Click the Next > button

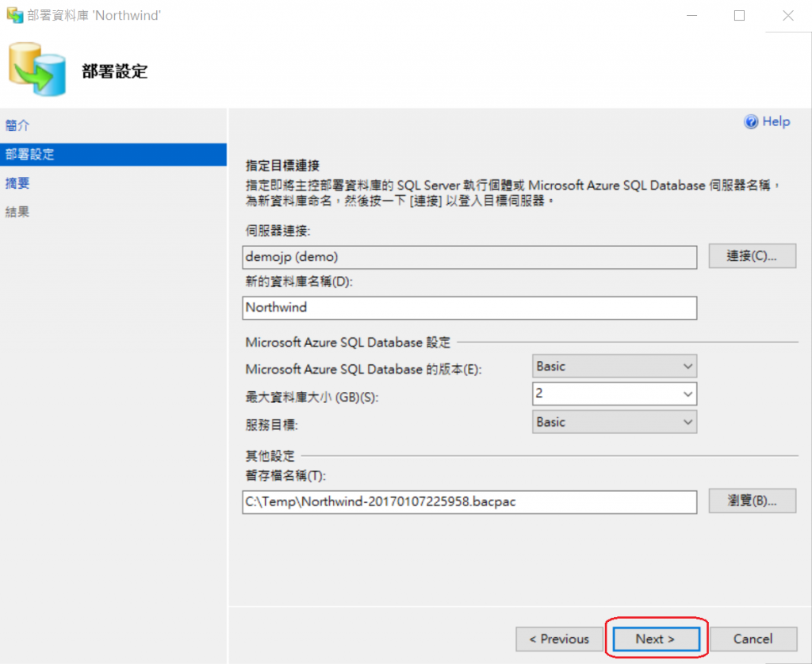656,639
